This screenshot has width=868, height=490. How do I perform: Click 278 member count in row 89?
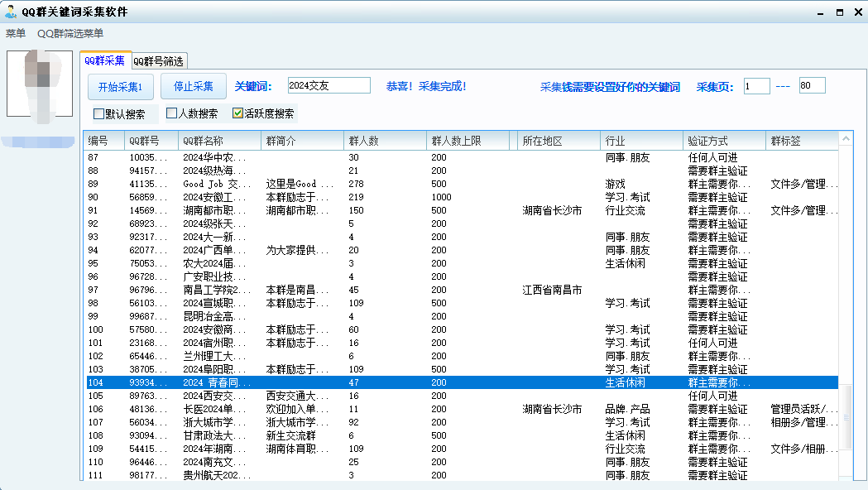coord(356,184)
